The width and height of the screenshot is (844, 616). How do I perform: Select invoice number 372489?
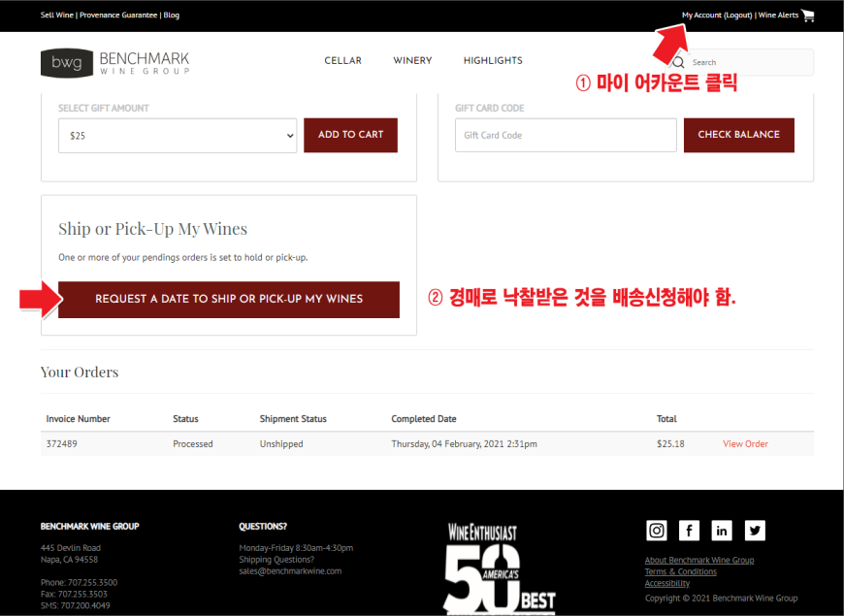click(61, 443)
